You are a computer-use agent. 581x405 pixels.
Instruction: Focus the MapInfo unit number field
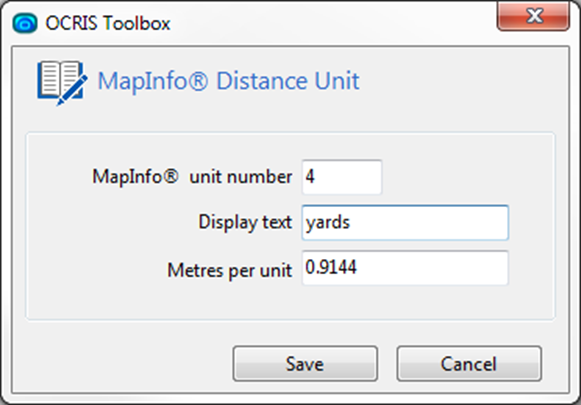point(342,177)
